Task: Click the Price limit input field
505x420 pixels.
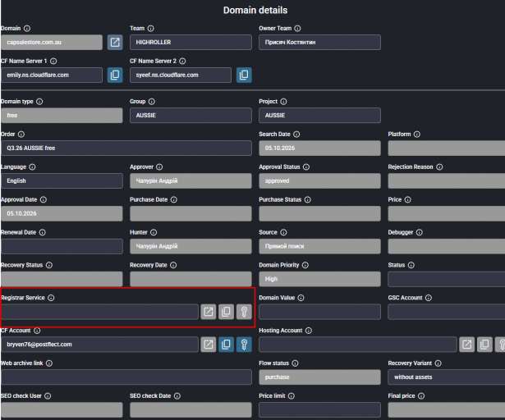Action: (319, 410)
